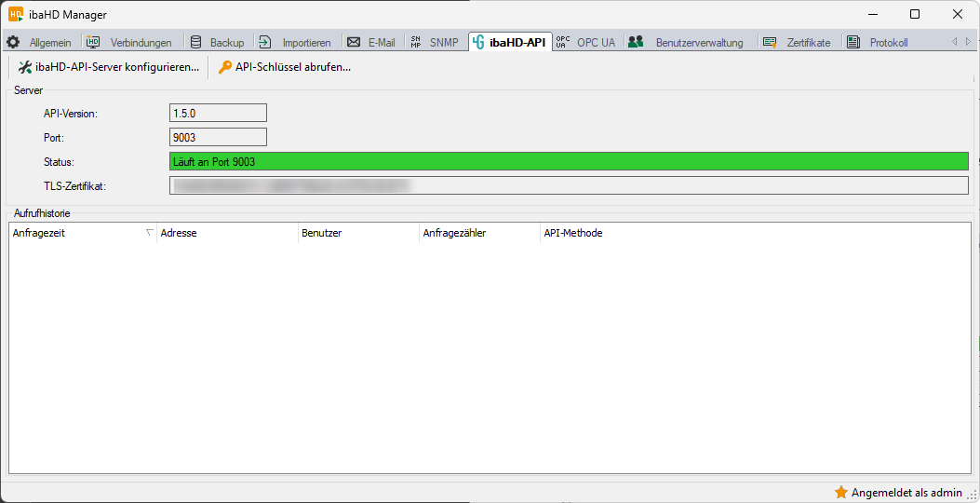This screenshot has height=503, width=980.
Task: Click the orange key icon
Action: click(225, 68)
